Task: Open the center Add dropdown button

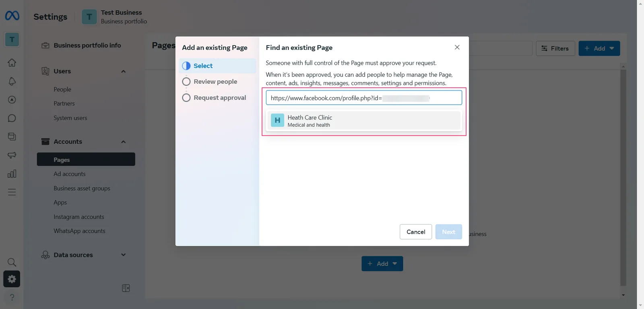Action: point(382,264)
